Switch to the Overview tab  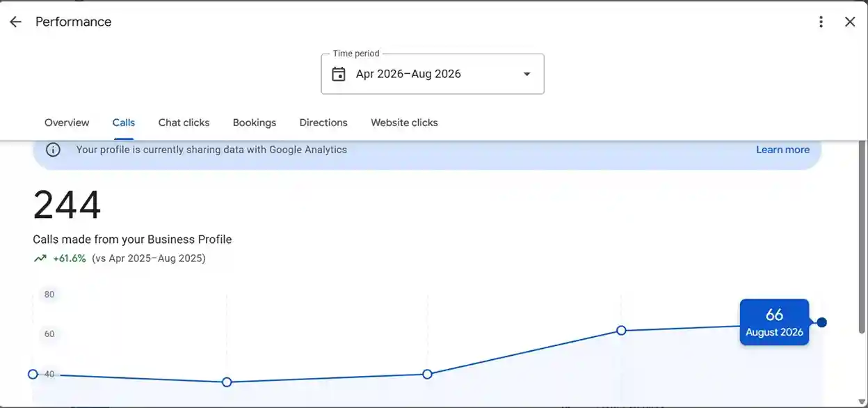[67, 123]
